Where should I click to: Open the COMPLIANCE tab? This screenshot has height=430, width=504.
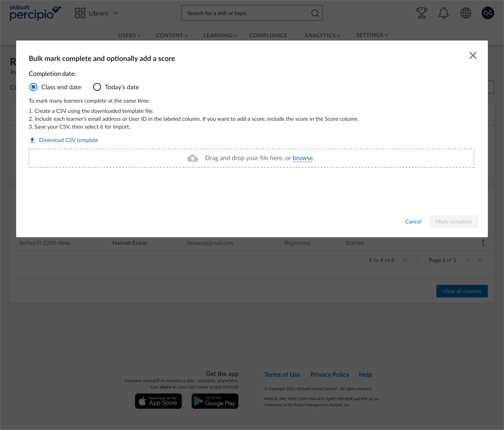pos(268,36)
